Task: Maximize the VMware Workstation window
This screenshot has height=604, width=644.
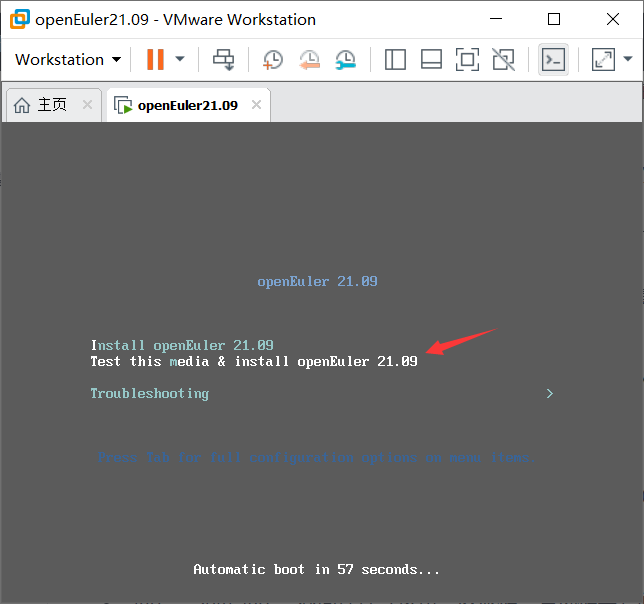Action: pyautogui.click(x=554, y=19)
